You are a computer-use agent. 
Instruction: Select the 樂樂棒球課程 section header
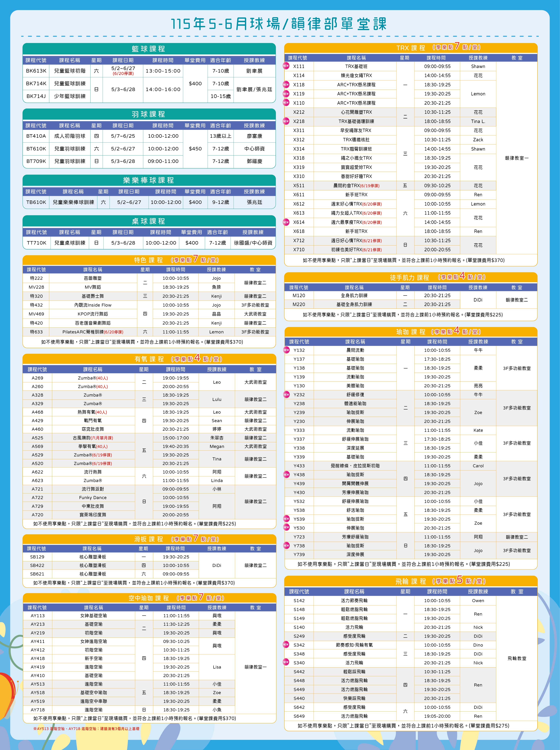(149, 180)
